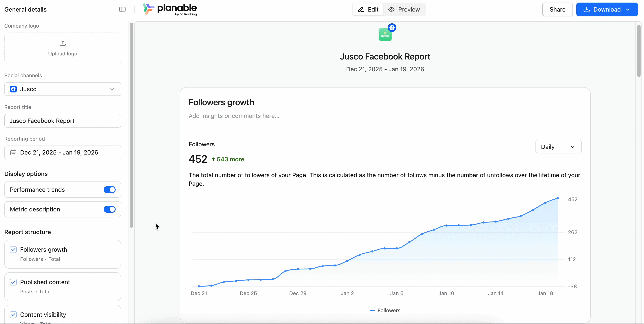Click the Facebook icon in Social channels
Viewport: 644px width, 324px height.
[x=13, y=89]
